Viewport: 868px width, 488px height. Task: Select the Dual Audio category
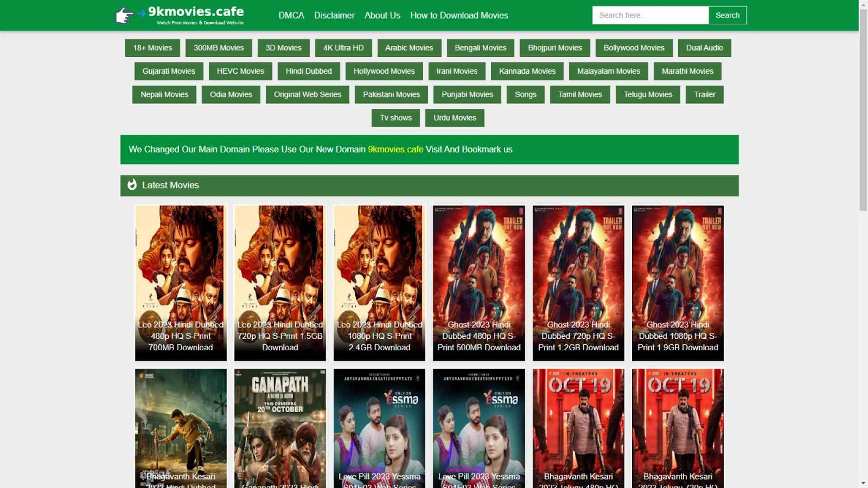(x=704, y=48)
